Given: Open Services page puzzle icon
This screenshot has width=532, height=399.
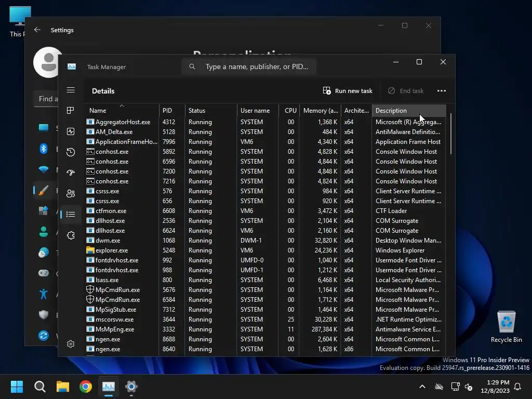Looking at the screenshot, I should [x=71, y=235].
